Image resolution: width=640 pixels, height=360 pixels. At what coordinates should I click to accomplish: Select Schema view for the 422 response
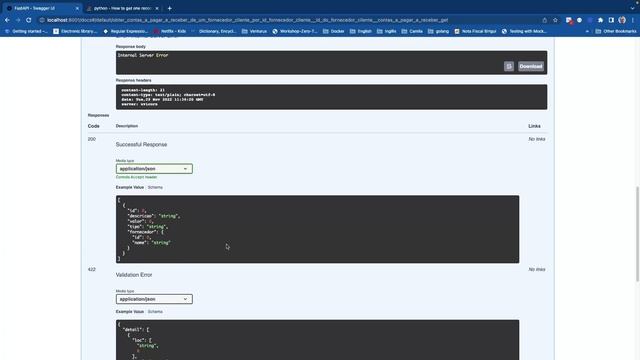click(x=155, y=311)
